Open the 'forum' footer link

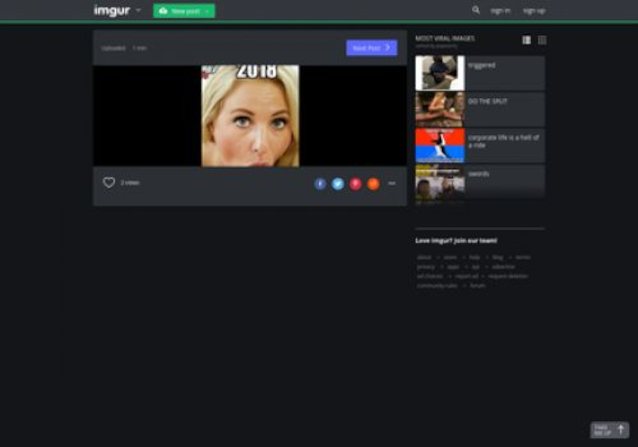point(478,286)
